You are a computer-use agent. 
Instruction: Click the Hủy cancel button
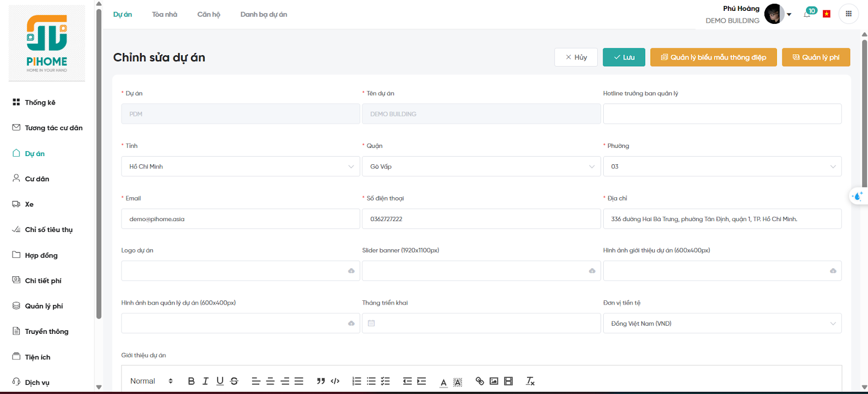576,57
